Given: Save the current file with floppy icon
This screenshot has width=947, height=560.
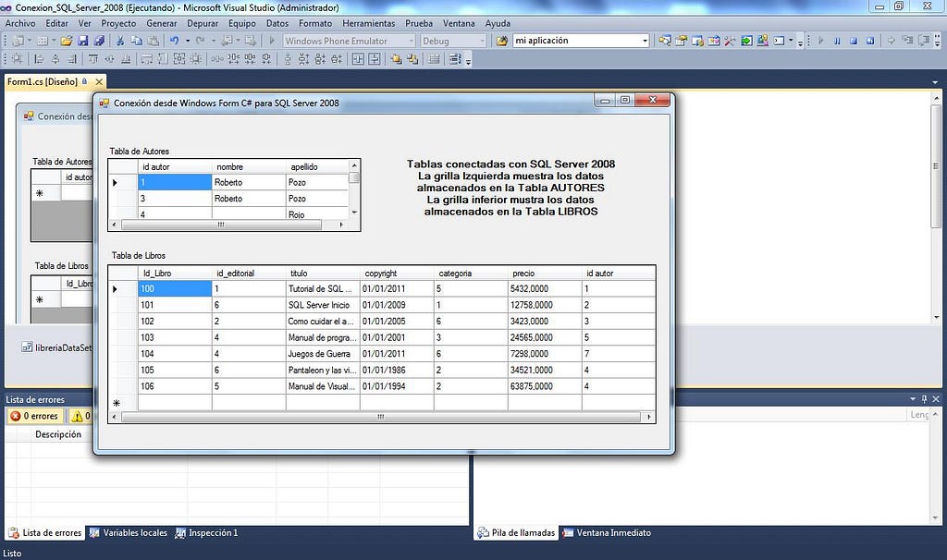Looking at the screenshot, I should pyautogui.click(x=82, y=41).
